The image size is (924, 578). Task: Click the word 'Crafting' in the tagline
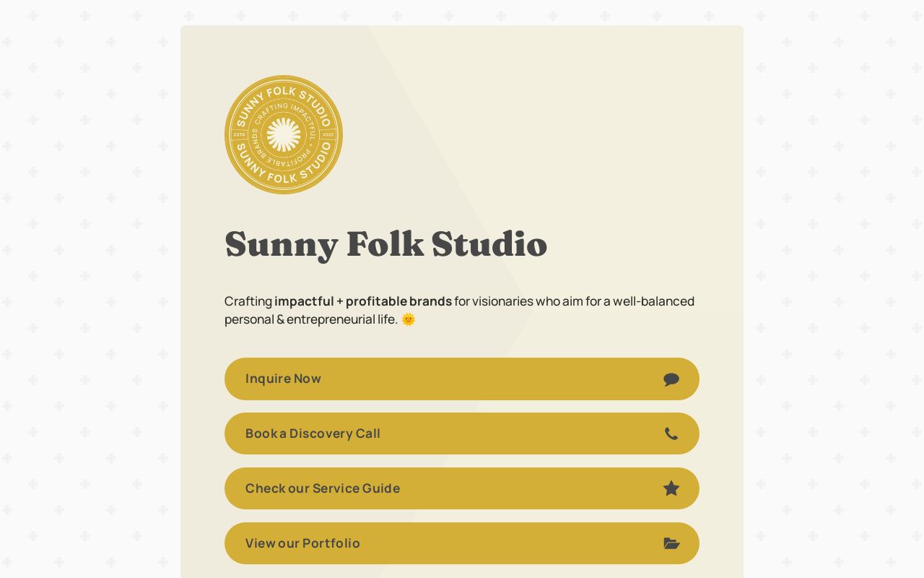(x=248, y=301)
